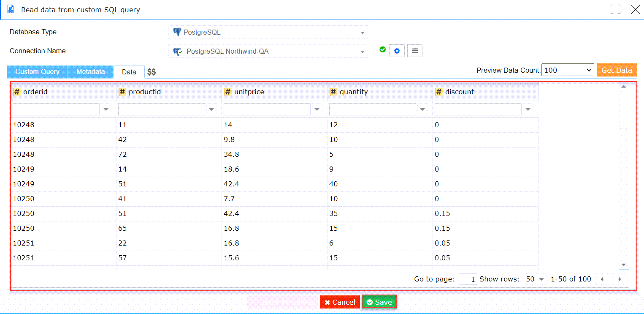Sort by discount column header
This screenshot has height=314, width=644.
coord(486,92)
